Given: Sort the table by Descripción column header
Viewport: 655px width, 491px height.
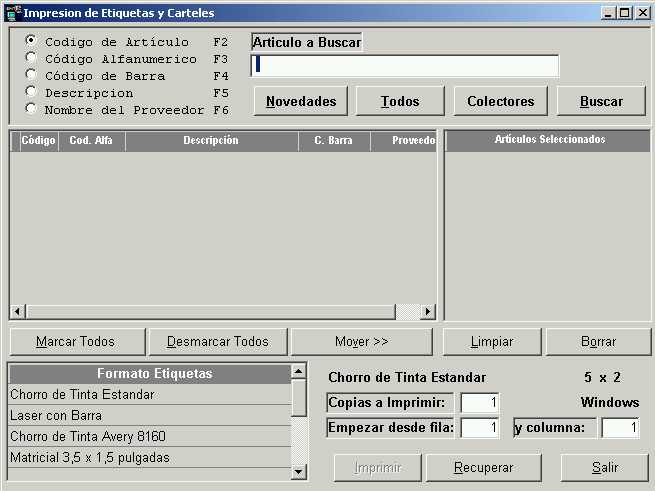Looking at the screenshot, I should pyautogui.click(x=211, y=141).
